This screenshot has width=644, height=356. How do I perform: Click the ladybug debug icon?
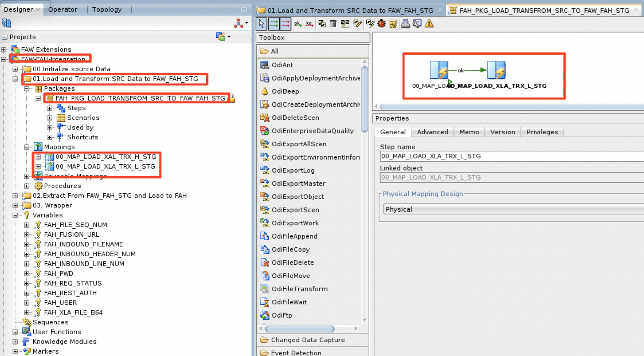382,24
